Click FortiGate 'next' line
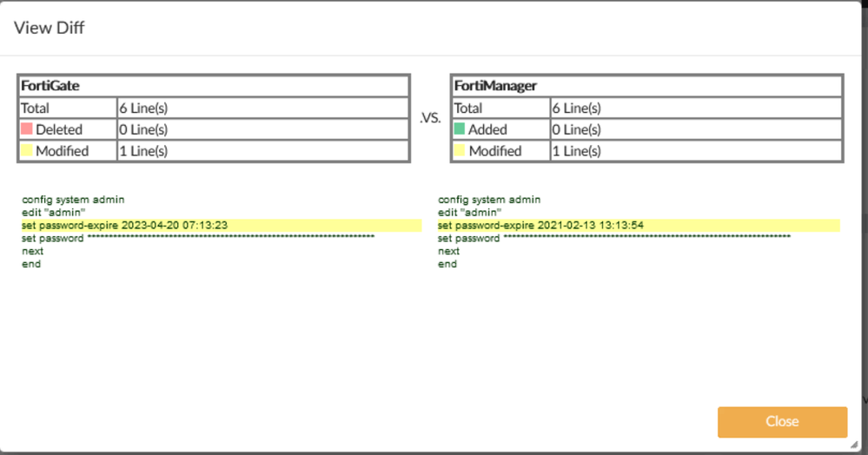868x455 pixels. pyautogui.click(x=33, y=251)
